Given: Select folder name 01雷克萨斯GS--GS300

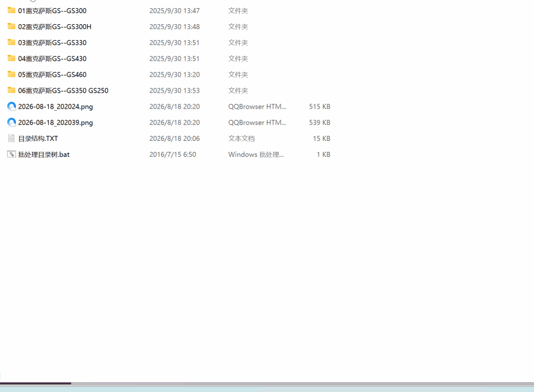Looking at the screenshot, I should [x=52, y=10].
